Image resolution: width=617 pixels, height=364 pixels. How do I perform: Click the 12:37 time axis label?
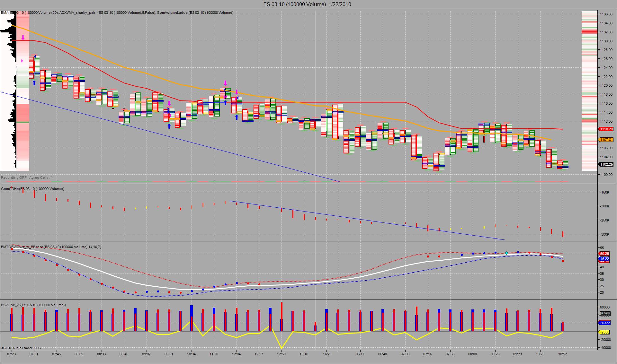coord(259,354)
